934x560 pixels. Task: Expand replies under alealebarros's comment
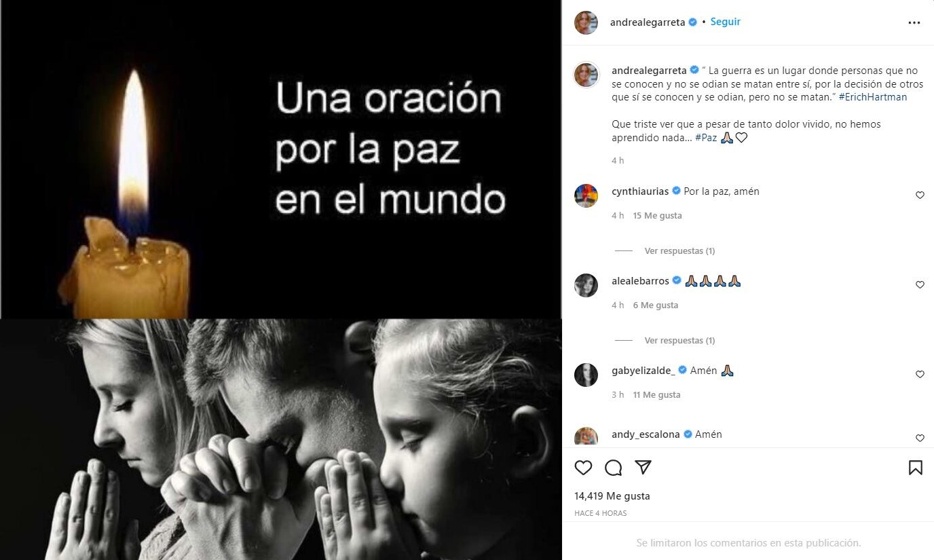tap(679, 341)
